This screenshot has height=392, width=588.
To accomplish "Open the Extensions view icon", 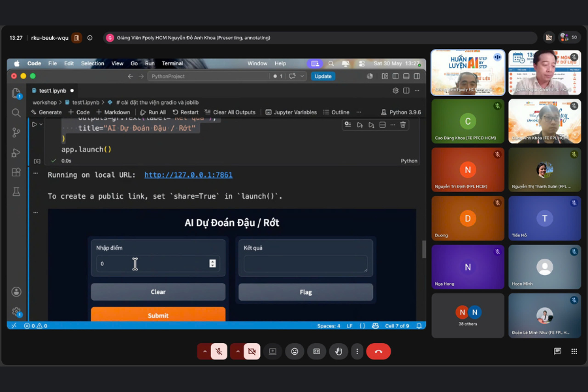I will coord(16,172).
